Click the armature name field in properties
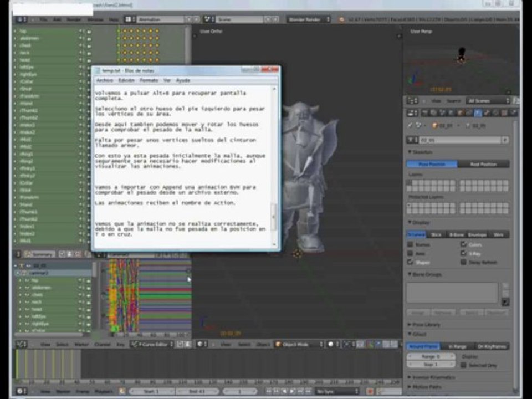 461,140
